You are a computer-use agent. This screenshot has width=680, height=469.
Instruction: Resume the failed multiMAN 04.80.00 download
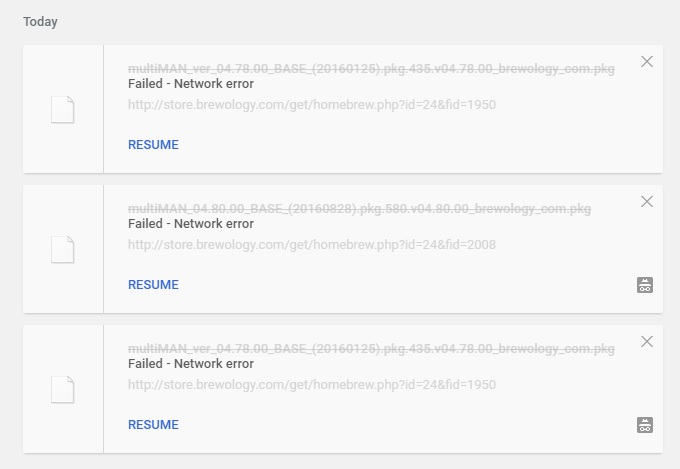coord(153,285)
